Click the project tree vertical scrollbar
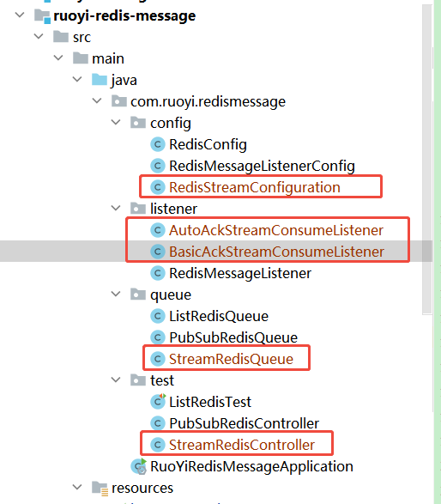The width and height of the screenshot is (441, 504). pyautogui.click(x=427, y=161)
